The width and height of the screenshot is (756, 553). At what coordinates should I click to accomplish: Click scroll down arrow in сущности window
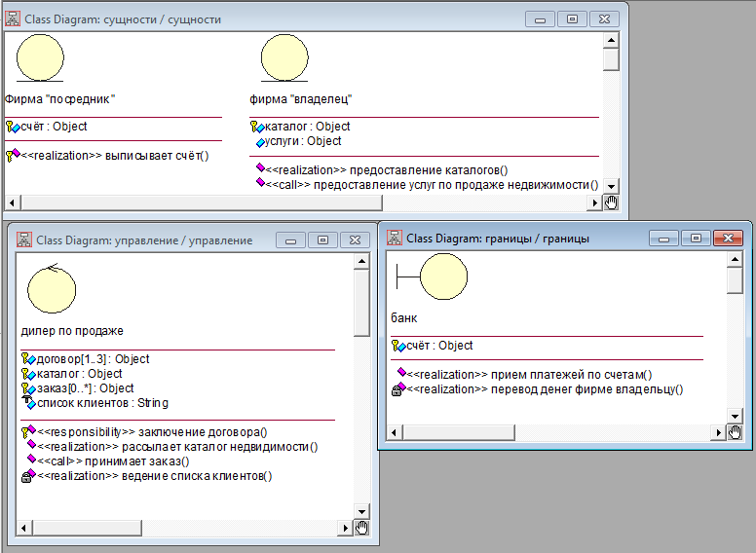tap(611, 186)
